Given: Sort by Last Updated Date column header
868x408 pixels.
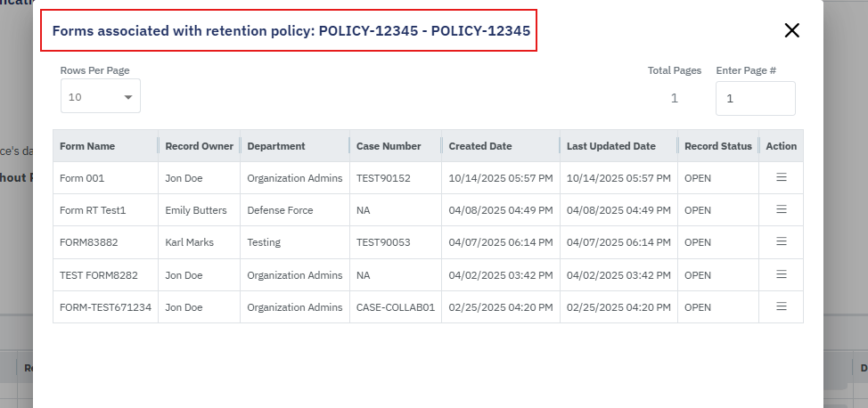Looking at the screenshot, I should point(610,146).
